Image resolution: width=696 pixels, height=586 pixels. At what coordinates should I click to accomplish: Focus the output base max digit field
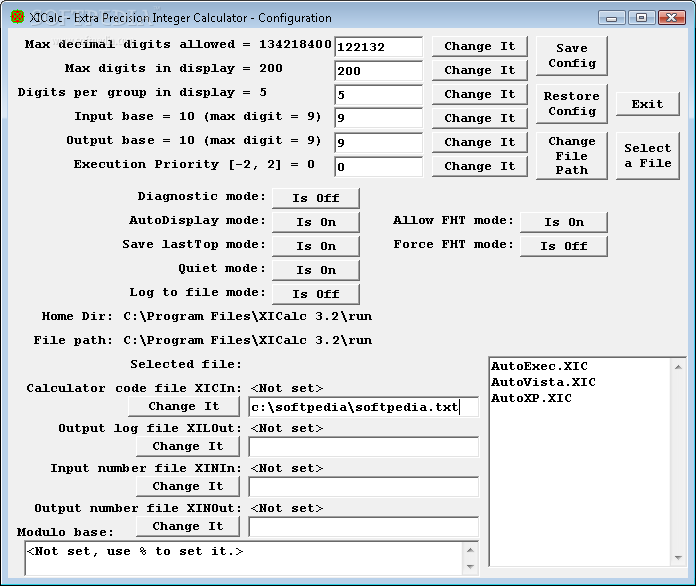click(x=379, y=143)
